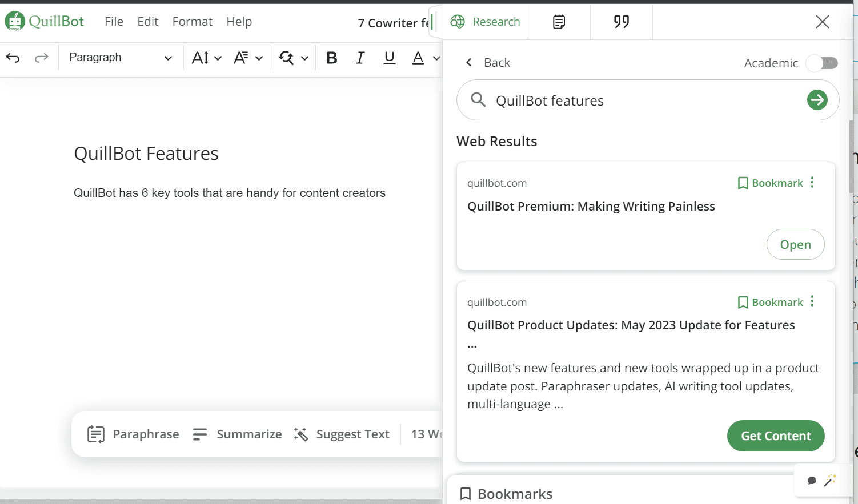The width and height of the screenshot is (858, 504).
Task: Click the sentence about 6 key tools
Action: (230, 193)
